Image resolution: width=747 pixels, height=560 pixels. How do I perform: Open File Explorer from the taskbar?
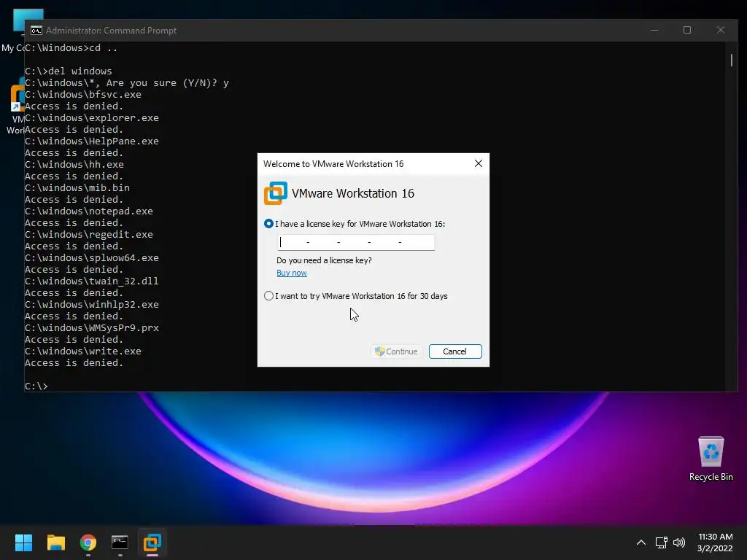pos(55,542)
